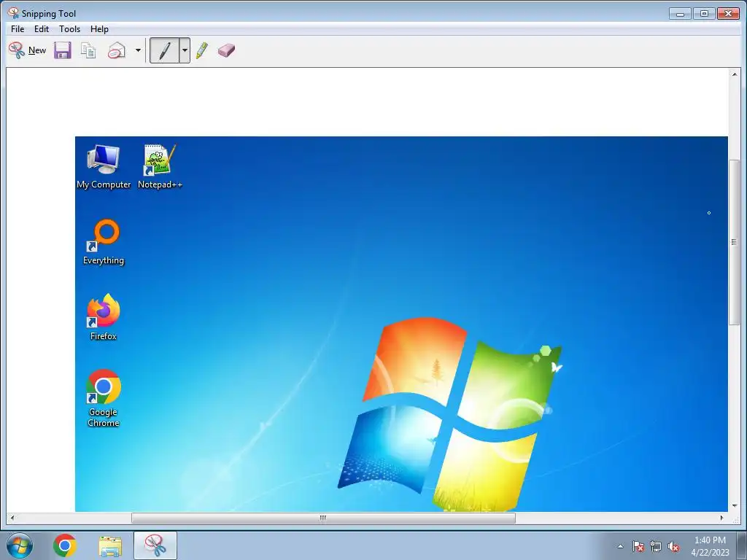Open Windows Explorer from the taskbar

click(x=110, y=545)
